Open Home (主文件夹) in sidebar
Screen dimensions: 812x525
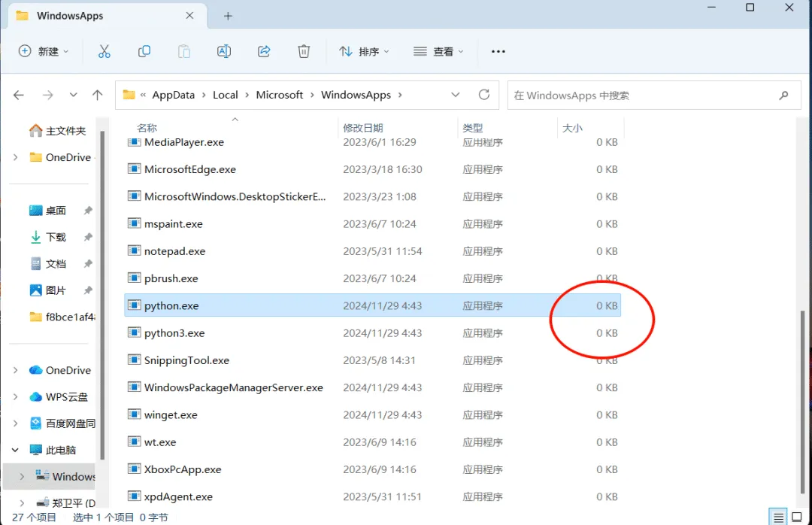[x=57, y=131]
